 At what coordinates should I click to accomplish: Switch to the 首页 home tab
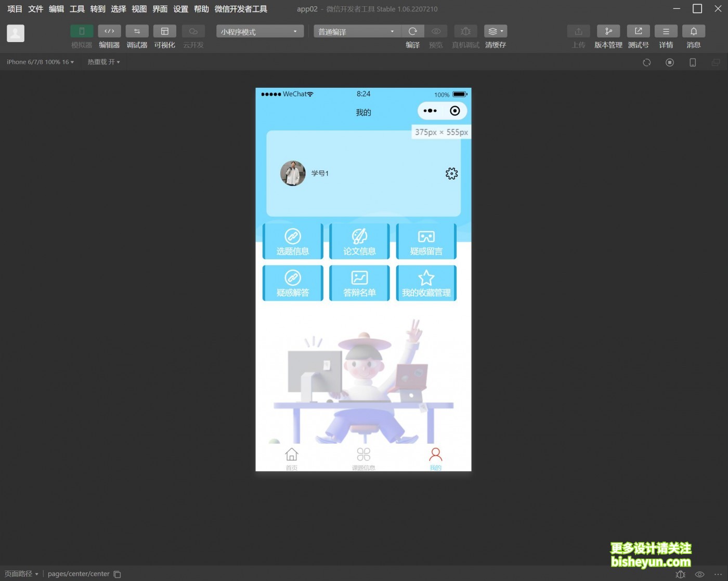click(x=292, y=458)
